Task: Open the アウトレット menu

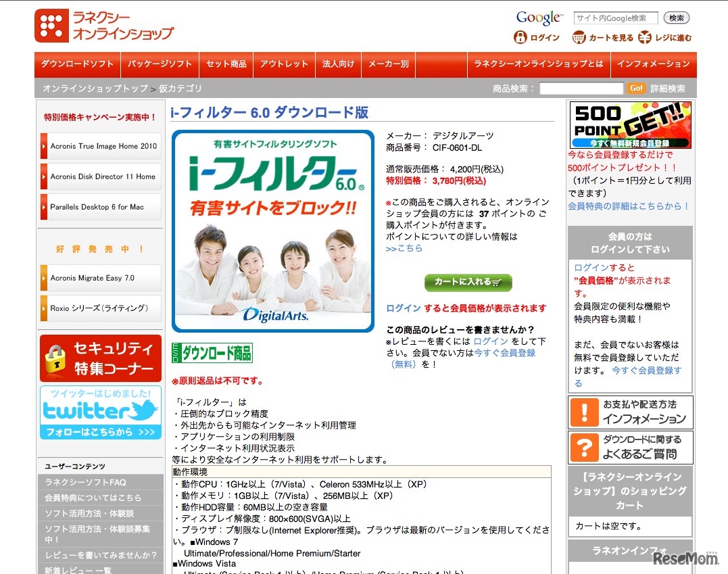Action: pos(284,64)
